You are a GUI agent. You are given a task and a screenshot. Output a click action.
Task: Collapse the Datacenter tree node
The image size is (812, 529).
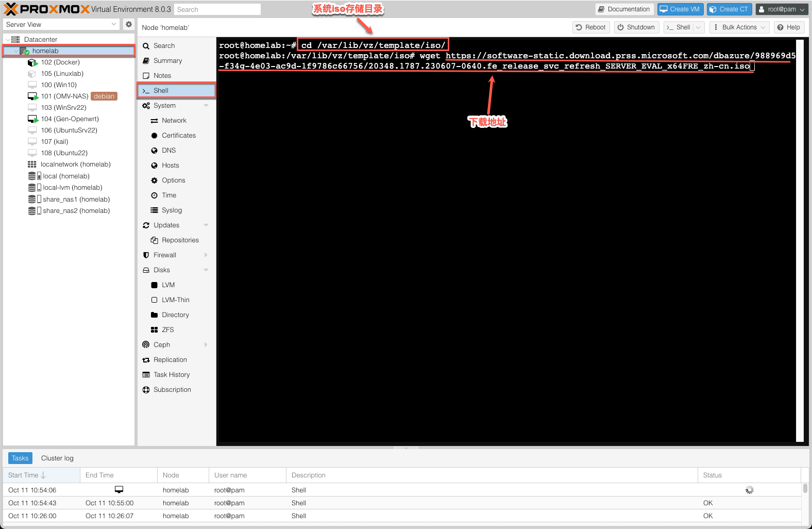(7, 40)
